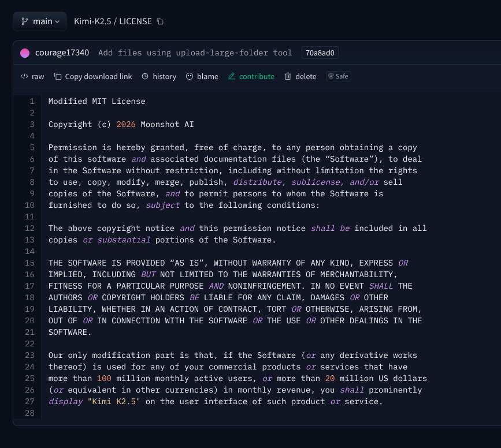Click the delete trash icon

click(x=288, y=76)
